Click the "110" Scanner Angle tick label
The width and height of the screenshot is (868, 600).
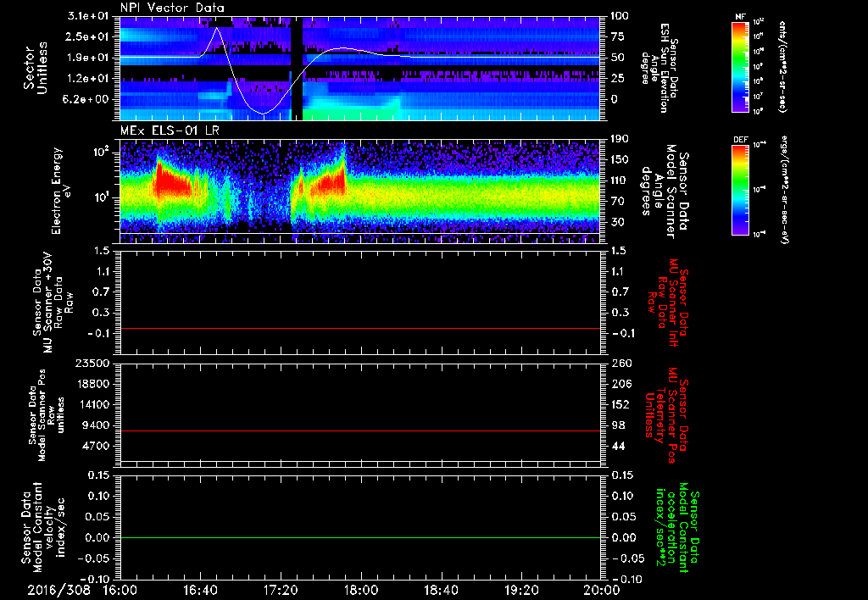(x=620, y=181)
